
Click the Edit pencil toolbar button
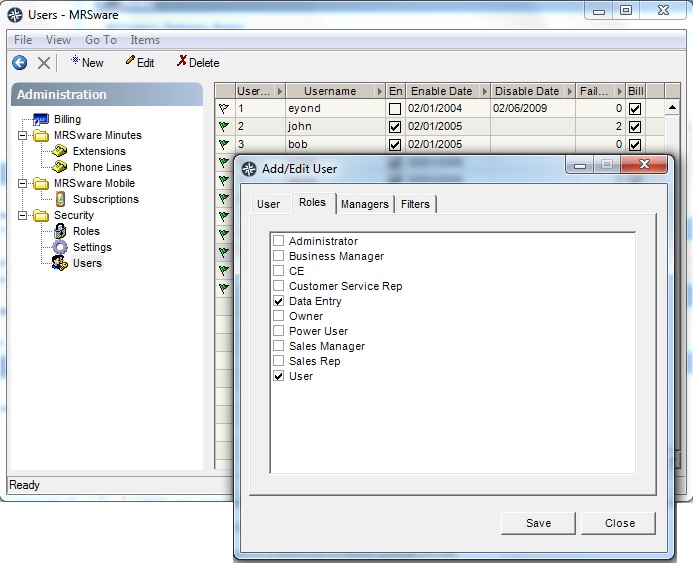pos(140,62)
